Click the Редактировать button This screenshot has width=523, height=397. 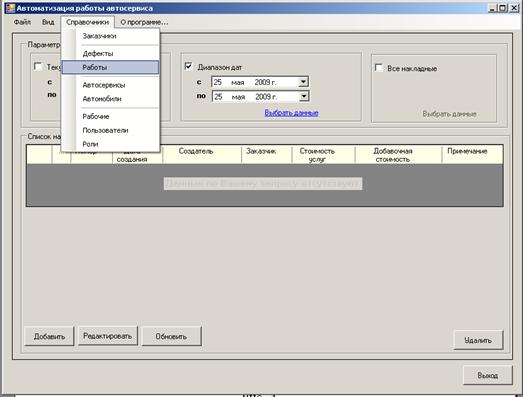pyautogui.click(x=108, y=336)
